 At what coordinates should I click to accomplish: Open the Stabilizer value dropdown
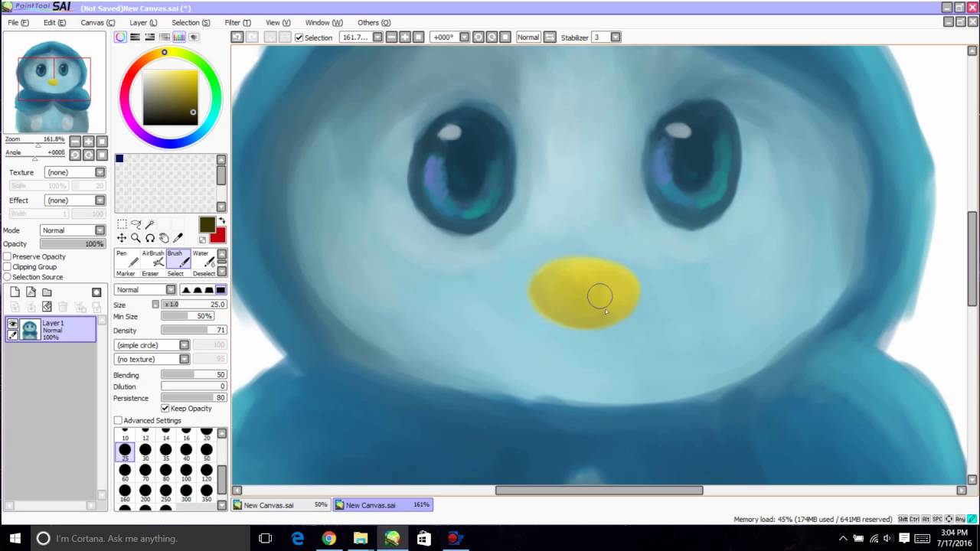tap(616, 37)
